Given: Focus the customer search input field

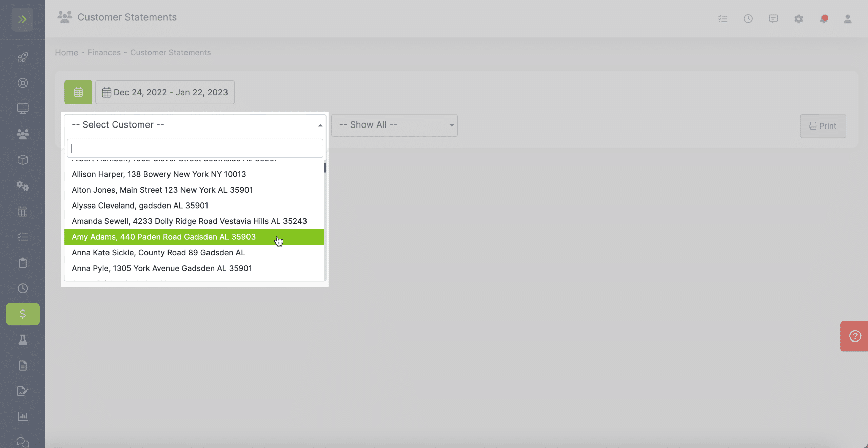Looking at the screenshot, I should 195,148.
